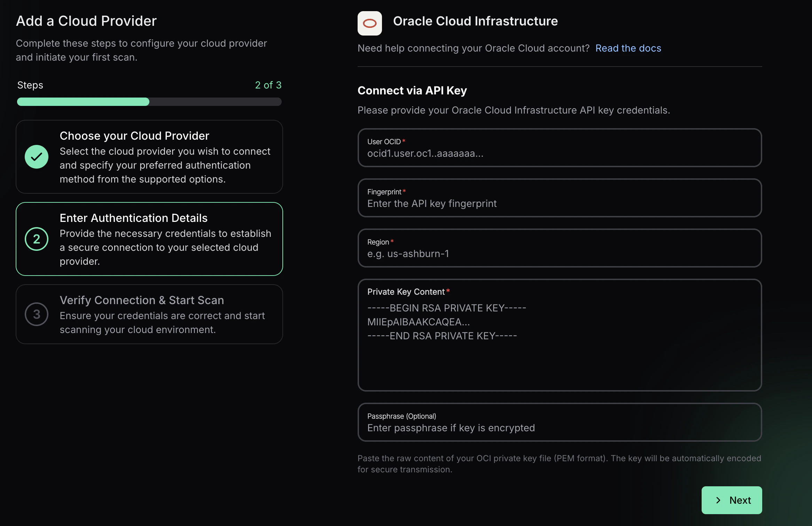Click the User OCID input field

pos(559,148)
